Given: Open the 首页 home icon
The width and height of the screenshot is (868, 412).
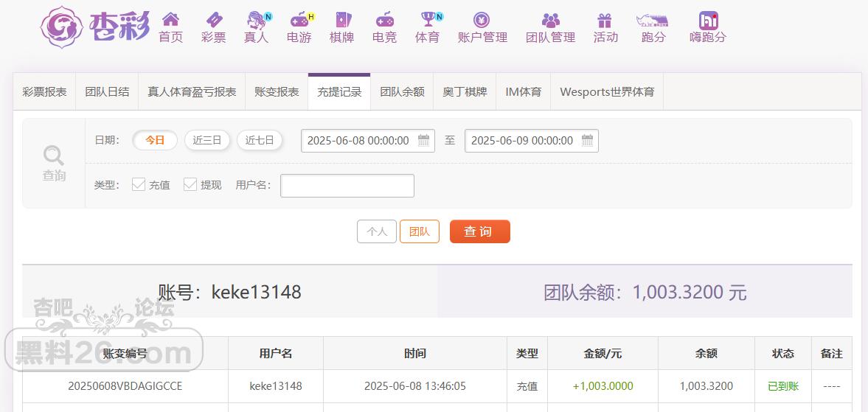Looking at the screenshot, I should coord(170,20).
